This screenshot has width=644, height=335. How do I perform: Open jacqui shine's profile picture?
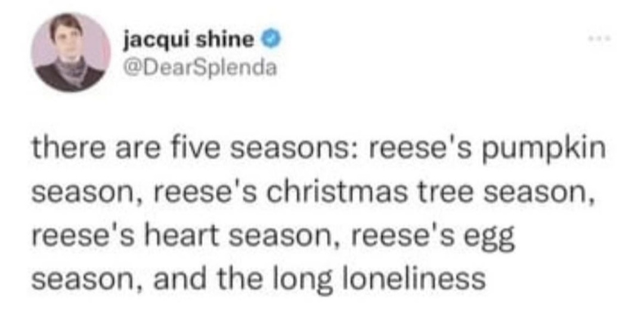(71, 52)
